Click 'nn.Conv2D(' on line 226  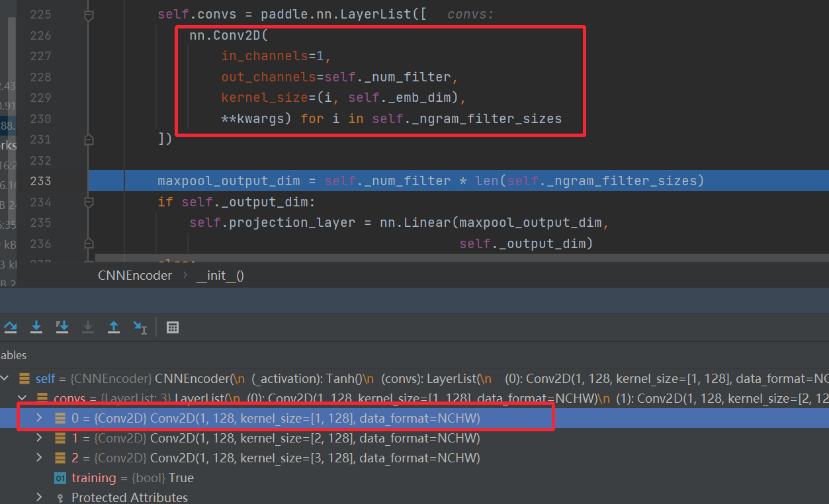point(229,36)
